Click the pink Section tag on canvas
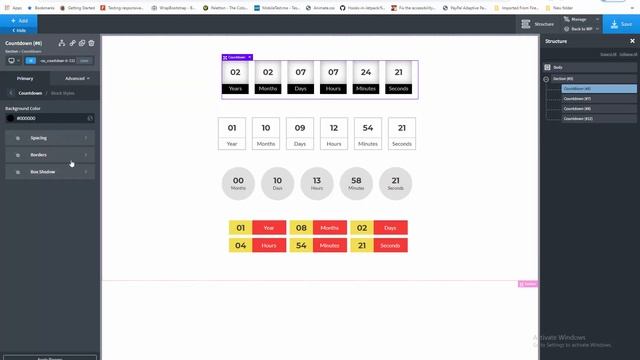The image size is (640, 360). click(528, 284)
